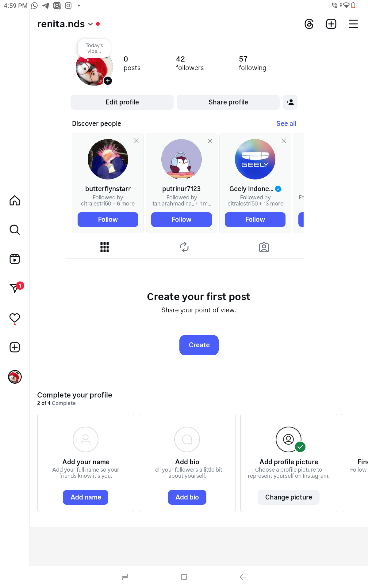The image size is (368, 588).
Task: Click the Add bio button
Action: coord(187,497)
